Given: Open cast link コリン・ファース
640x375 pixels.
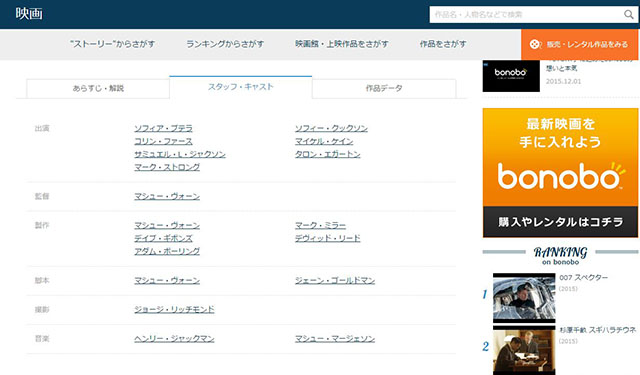Looking at the screenshot, I should click(x=163, y=141).
